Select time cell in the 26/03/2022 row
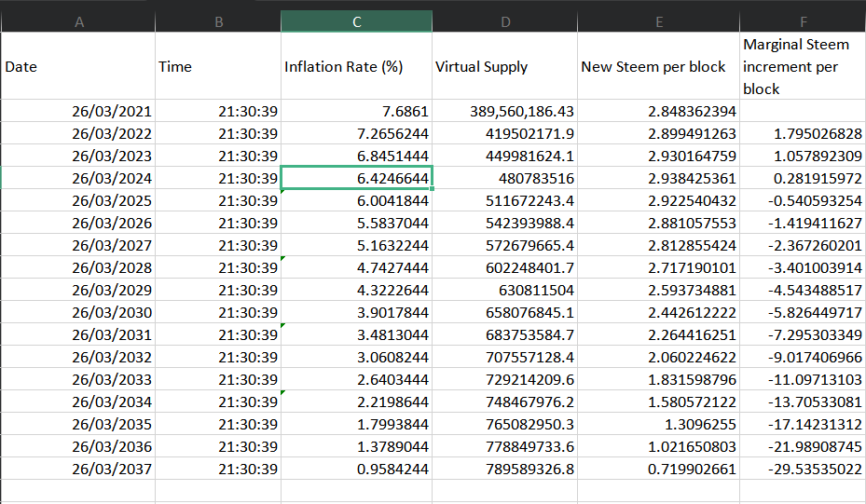This screenshot has height=504, width=866. point(218,133)
